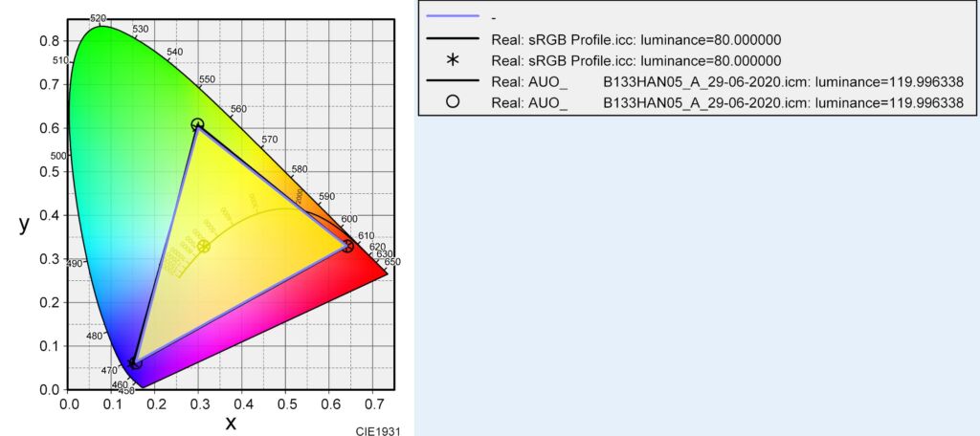Click the 530 wavelength label
The width and height of the screenshot is (980, 436).
click(141, 30)
